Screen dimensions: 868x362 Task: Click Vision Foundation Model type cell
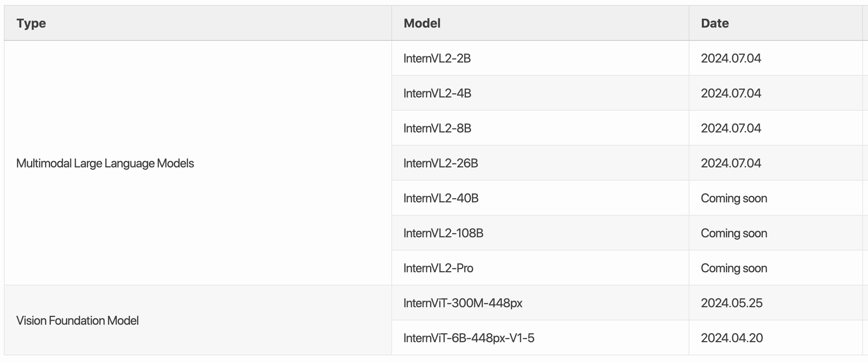pyautogui.click(x=77, y=320)
